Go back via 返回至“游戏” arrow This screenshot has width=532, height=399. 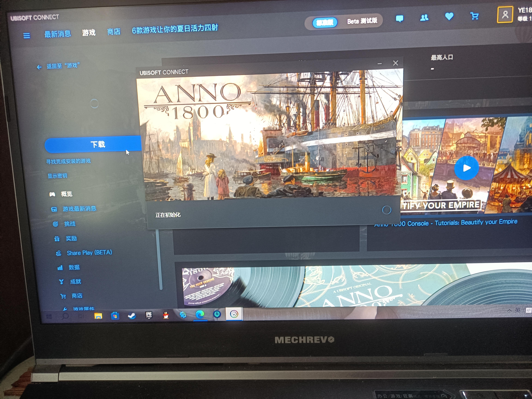(x=39, y=67)
